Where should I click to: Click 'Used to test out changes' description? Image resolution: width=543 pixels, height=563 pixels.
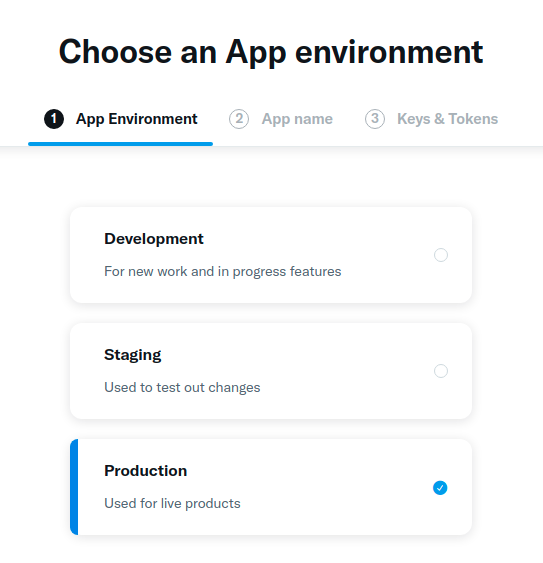(x=182, y=388)
